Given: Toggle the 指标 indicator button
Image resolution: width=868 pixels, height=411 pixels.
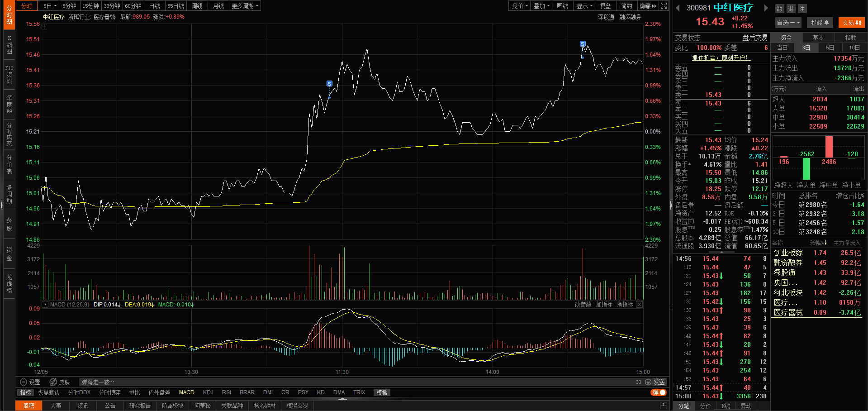Looking at the screenshot, I should (26, 392).
